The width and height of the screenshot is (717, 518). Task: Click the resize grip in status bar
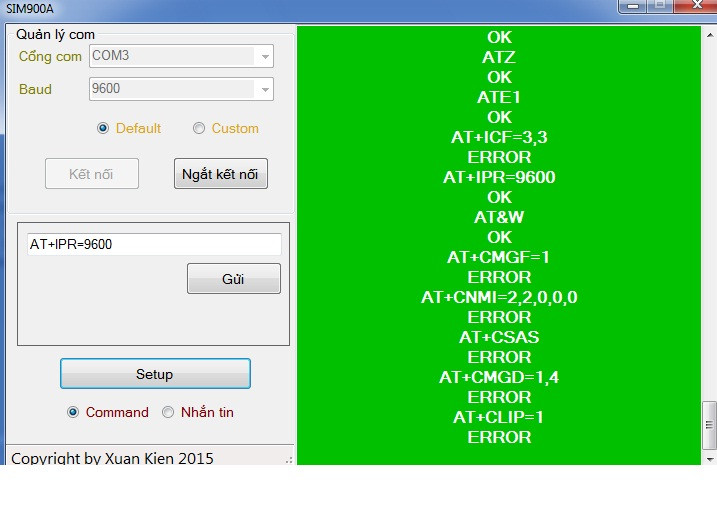289,460
